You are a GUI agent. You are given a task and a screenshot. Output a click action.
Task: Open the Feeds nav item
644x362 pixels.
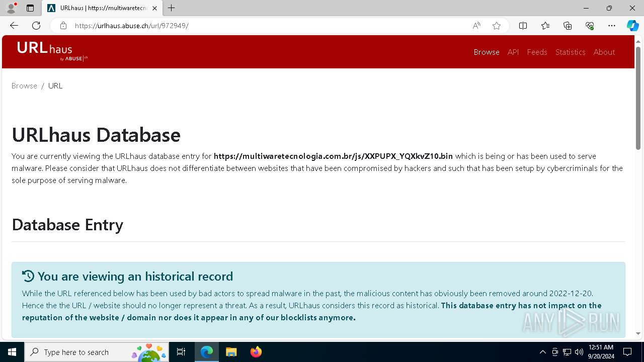[537, 52]
